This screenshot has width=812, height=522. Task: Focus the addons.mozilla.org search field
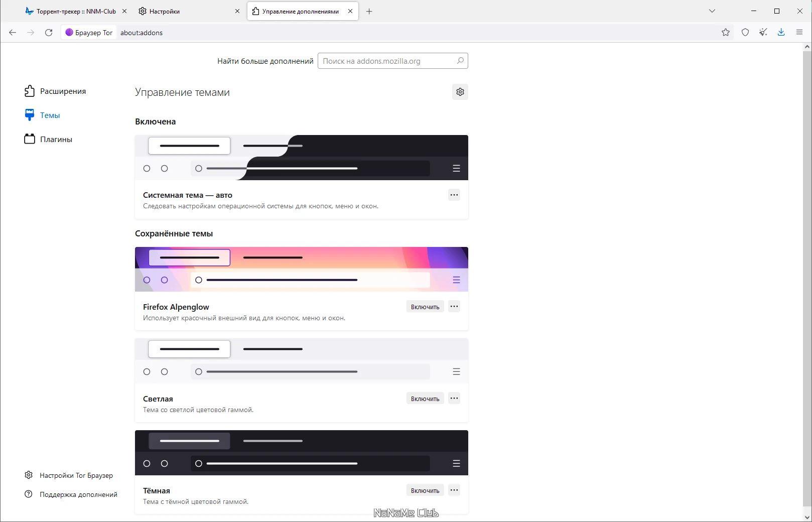[x=393, y=61]
